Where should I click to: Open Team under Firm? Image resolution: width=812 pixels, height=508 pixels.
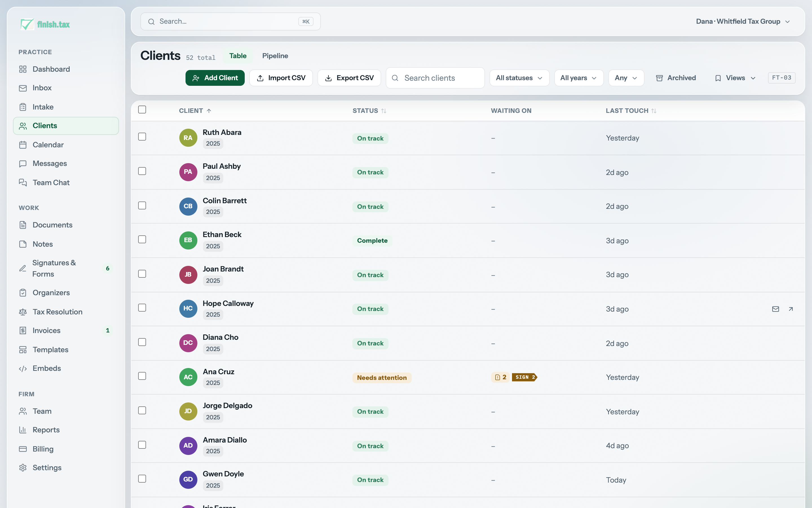(66, 411)
